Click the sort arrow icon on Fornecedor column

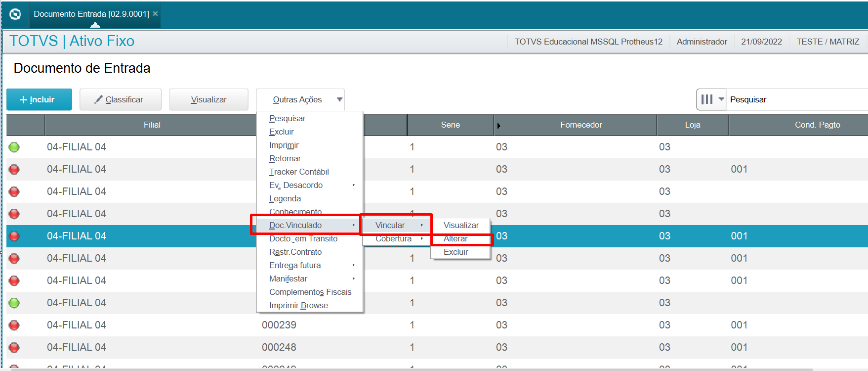[x=498, y=126]
